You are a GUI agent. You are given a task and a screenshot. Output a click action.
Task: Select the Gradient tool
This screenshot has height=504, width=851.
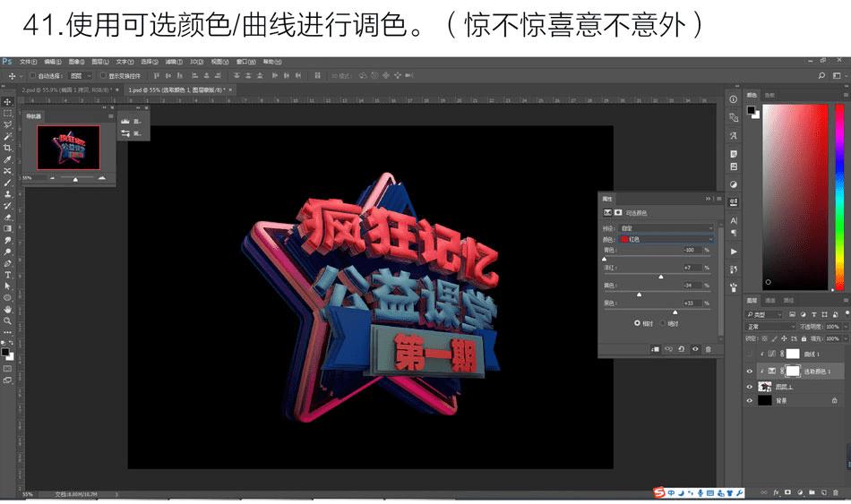(7, 228)
